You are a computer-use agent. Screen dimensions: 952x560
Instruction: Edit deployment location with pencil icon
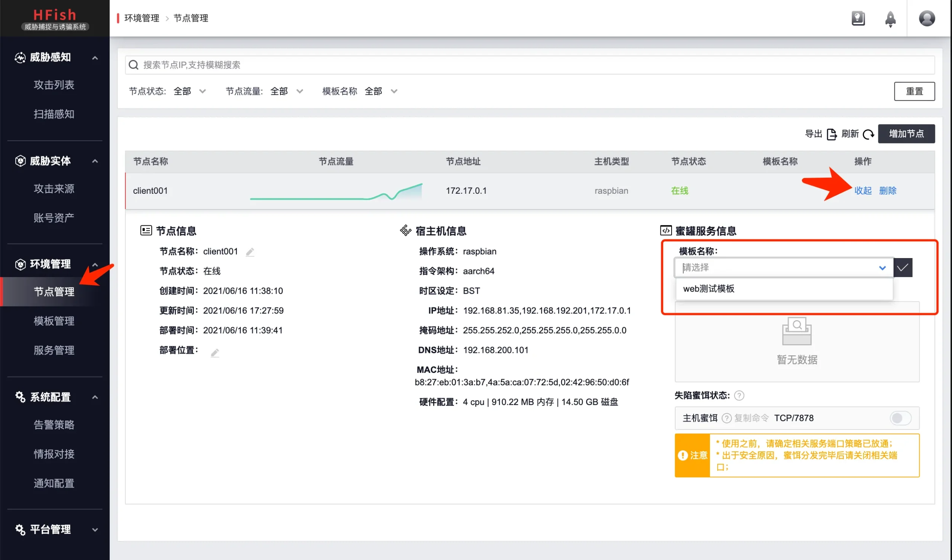(x=215, y=353)
